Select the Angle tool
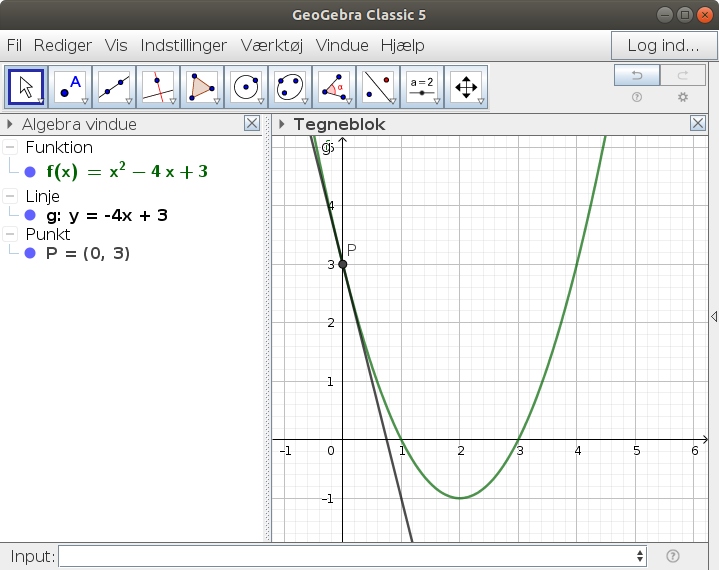Viewport: 719px width, 570px height. tap(334, 87)
